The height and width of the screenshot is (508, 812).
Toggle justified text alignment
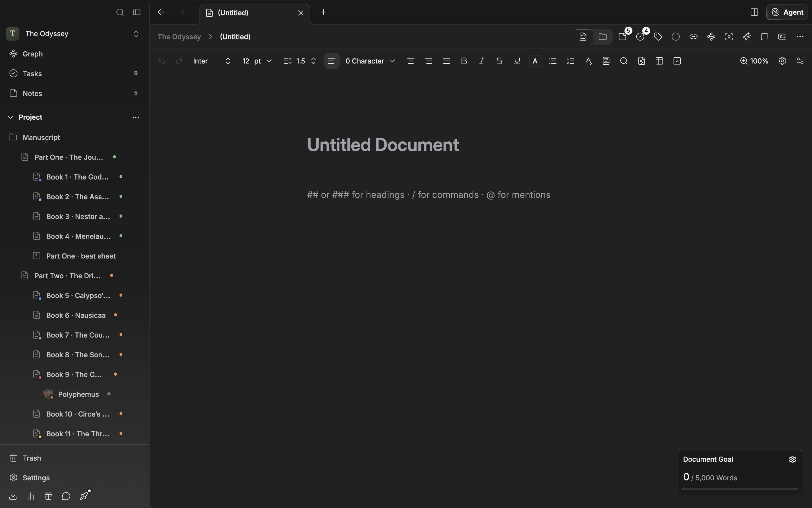[x=446, y=61]
